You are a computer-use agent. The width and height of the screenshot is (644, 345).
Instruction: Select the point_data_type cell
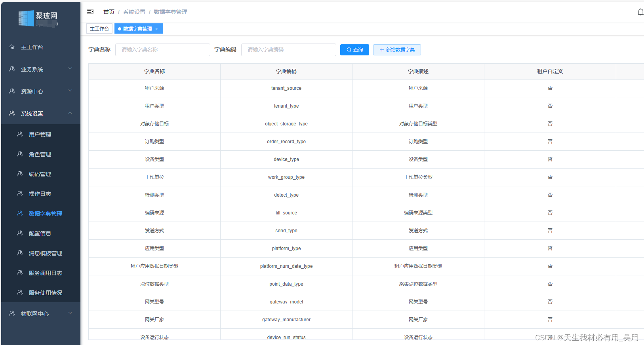point(286,284)
